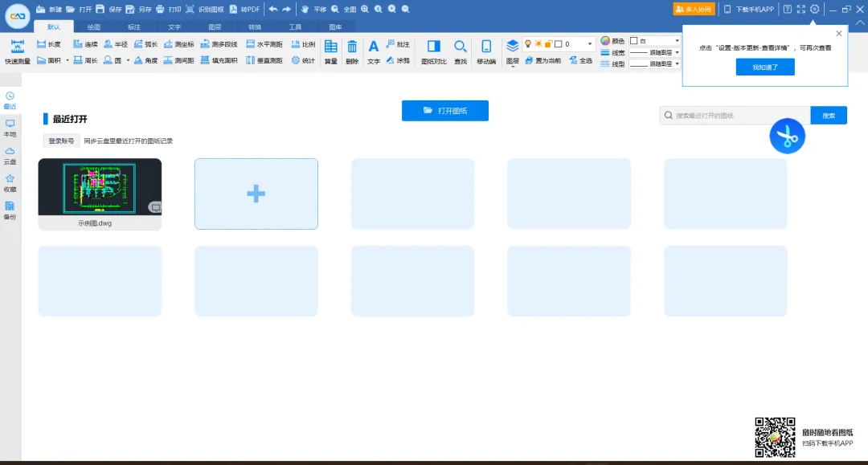Select the 垂直测距 vertical distance tool
The image size is (868, 465).
pos(264,60)
